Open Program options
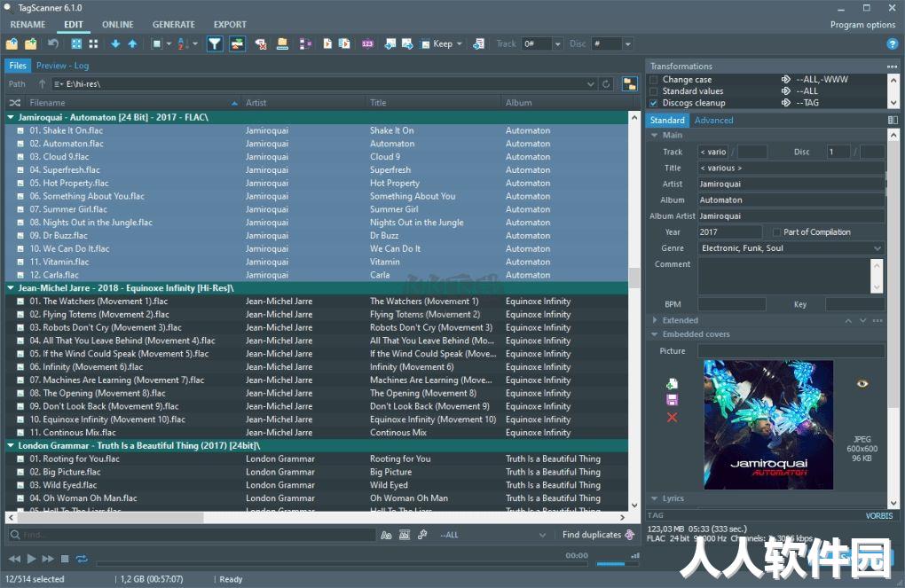Image resolution: width=905 pixels, height=588 pixels. [x=862, y=25]
